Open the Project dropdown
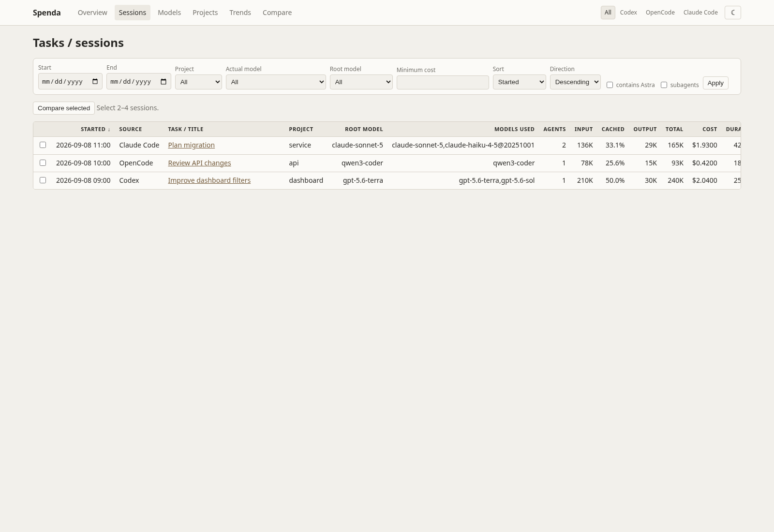This screenshot has width=774, height=532. click(198, 82)
